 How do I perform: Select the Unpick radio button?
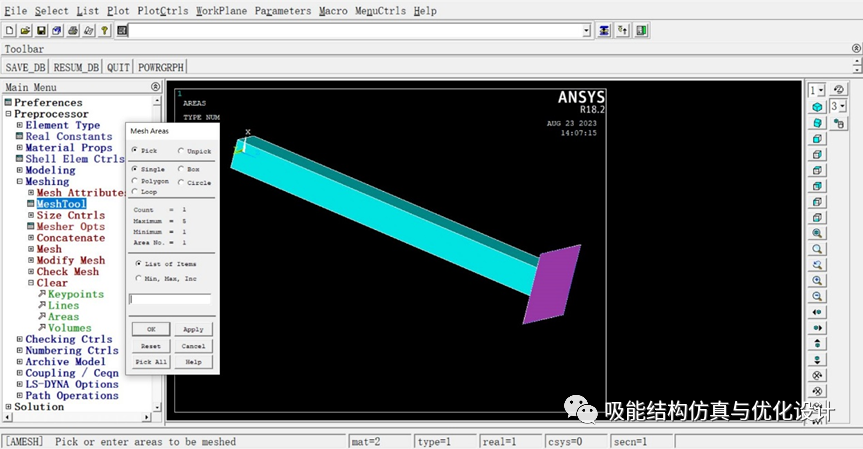(x=181, y=151)
